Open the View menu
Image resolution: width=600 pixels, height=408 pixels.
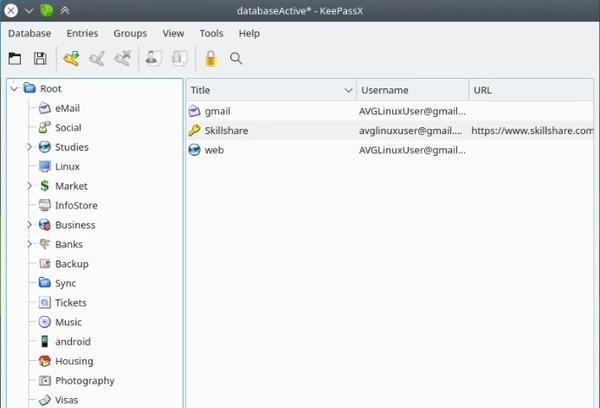(x=173, y=33)
